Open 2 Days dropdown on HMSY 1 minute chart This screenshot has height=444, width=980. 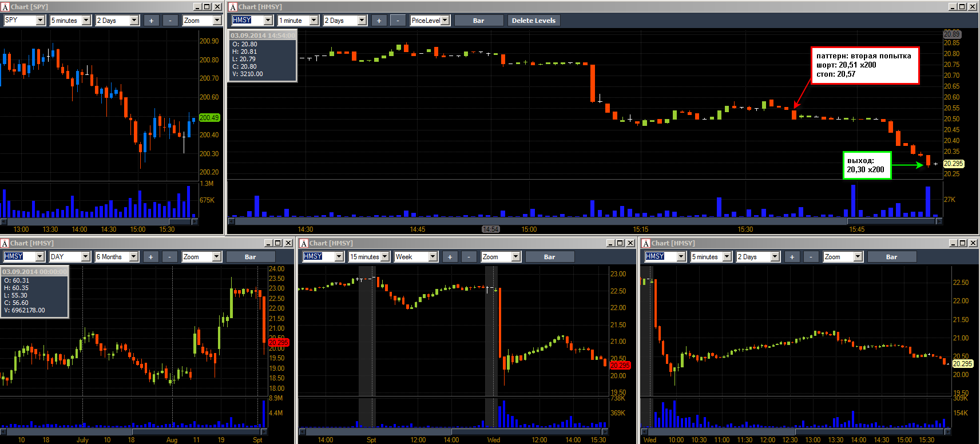362,20
